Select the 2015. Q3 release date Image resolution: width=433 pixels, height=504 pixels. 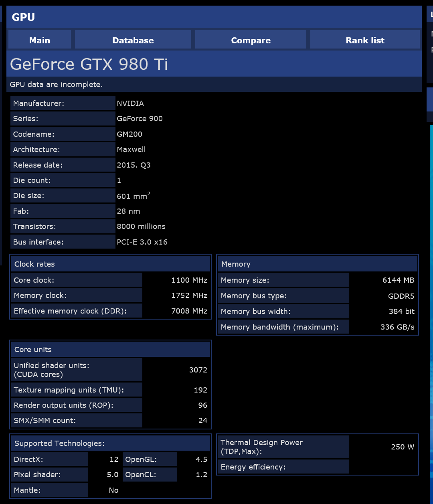pyautogui.click(x=134, y=165)
